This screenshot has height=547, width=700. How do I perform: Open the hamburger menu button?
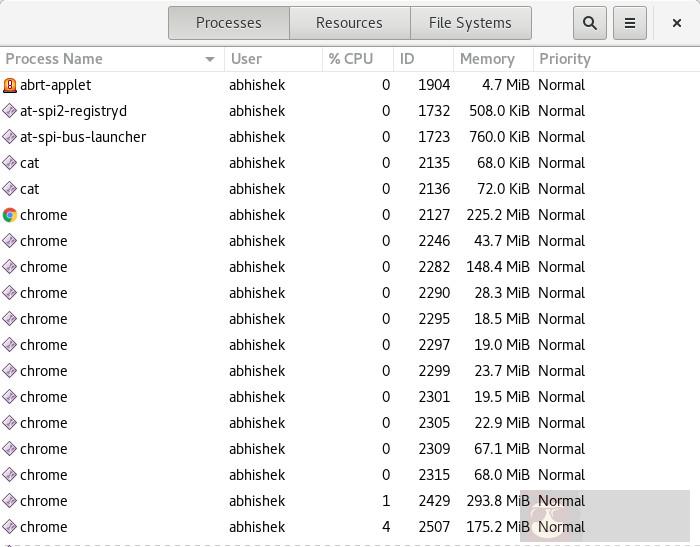[630, 23]
